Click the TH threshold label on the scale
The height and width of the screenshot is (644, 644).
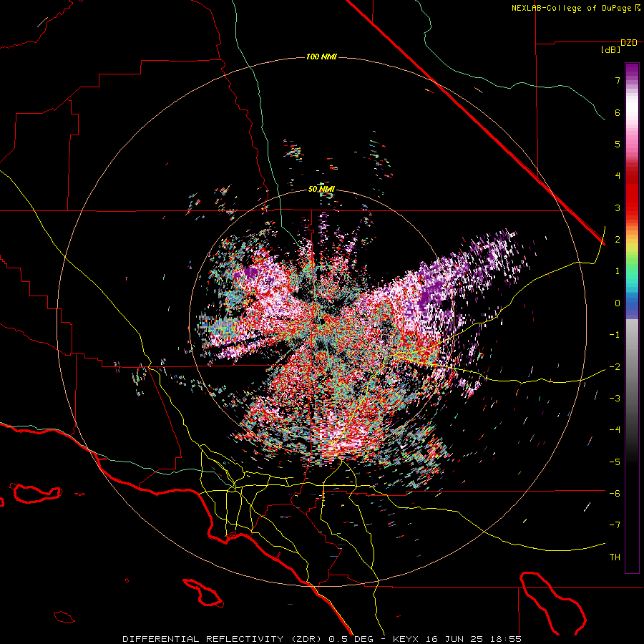(615, 557)
